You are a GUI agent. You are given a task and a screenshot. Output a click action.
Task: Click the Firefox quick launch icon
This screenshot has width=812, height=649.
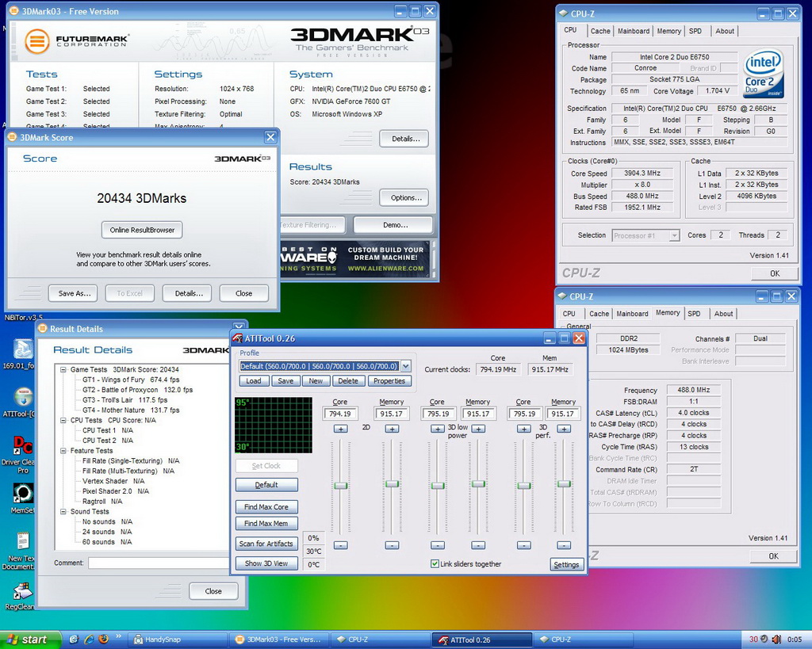104,639
